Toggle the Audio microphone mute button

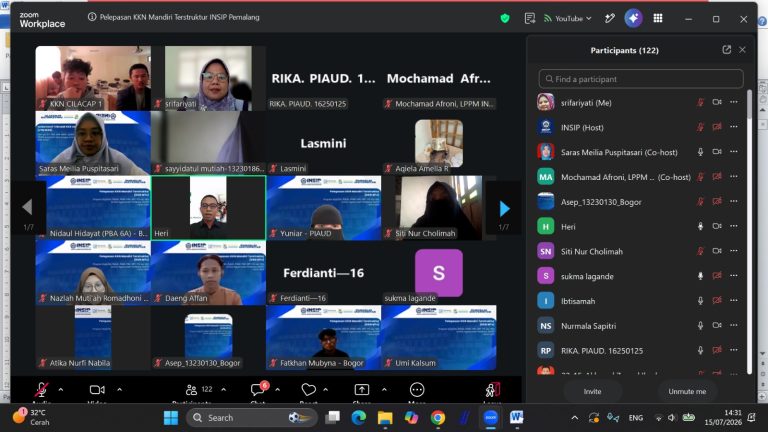[42, 390]
